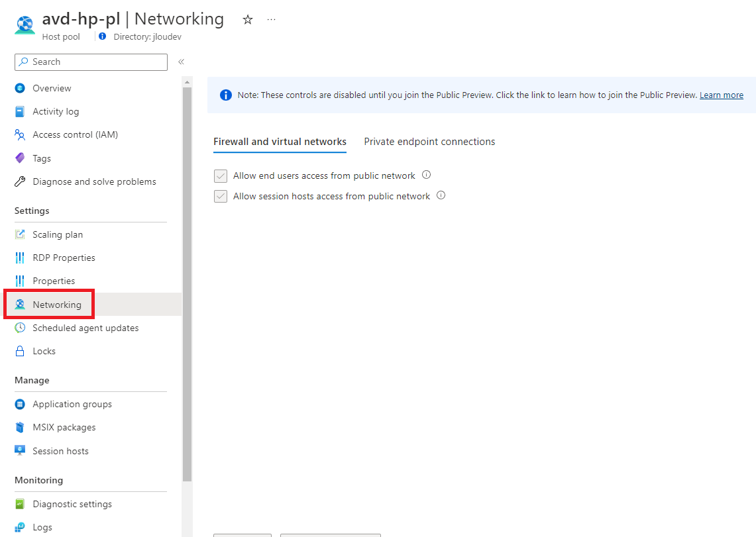Click the Scheduled agent updates clock icon
Image resolution: width=756 pixels, height=537 pixels.
coord(20,328)
